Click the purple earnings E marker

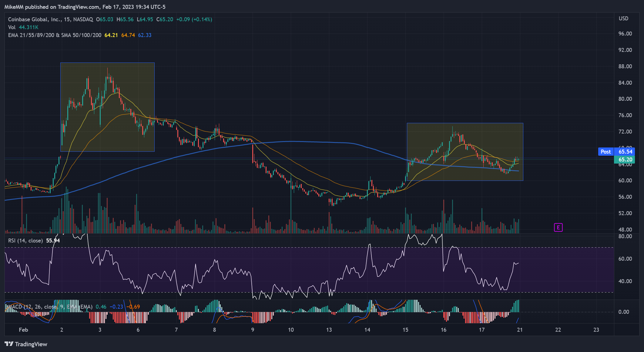click(558, 227)
